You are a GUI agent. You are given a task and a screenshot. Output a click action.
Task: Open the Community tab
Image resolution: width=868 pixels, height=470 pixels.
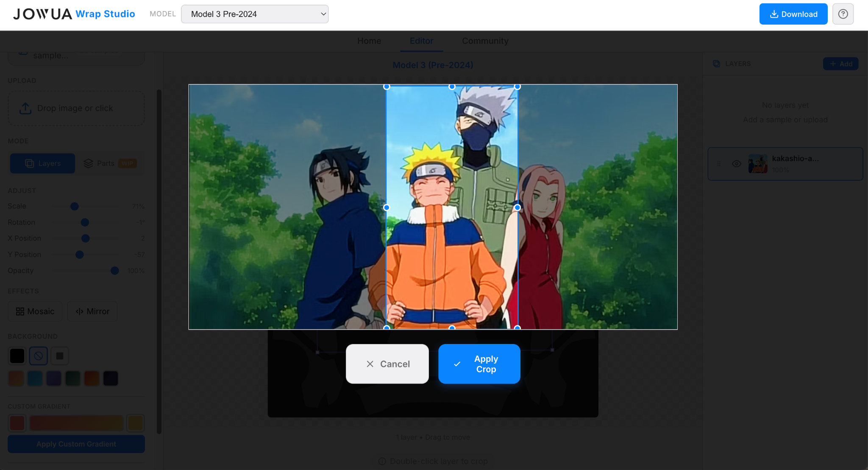tap(485, 41)
